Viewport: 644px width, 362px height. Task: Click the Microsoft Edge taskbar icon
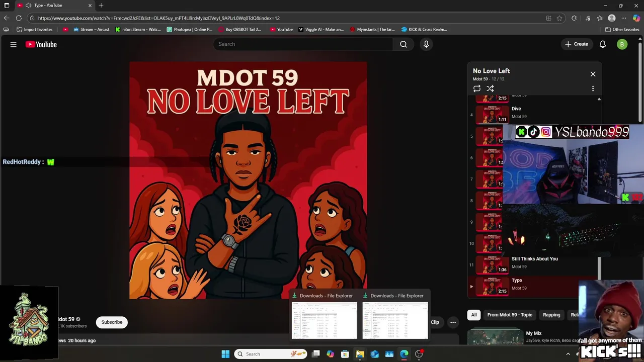404,354
